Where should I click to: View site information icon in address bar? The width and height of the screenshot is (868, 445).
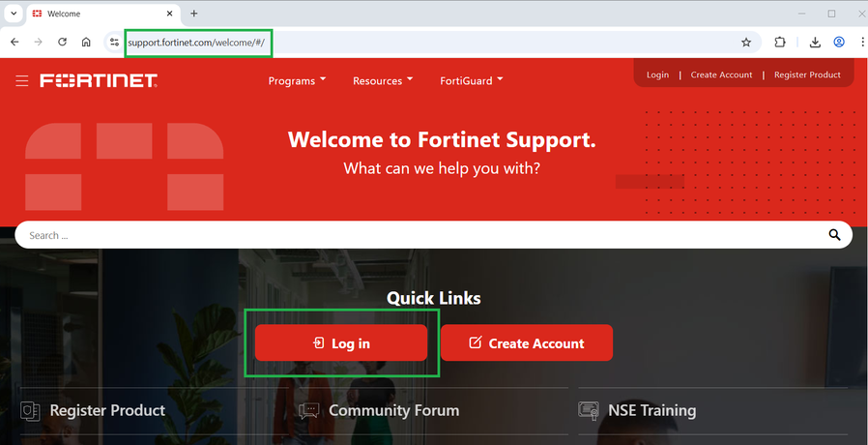114,43
